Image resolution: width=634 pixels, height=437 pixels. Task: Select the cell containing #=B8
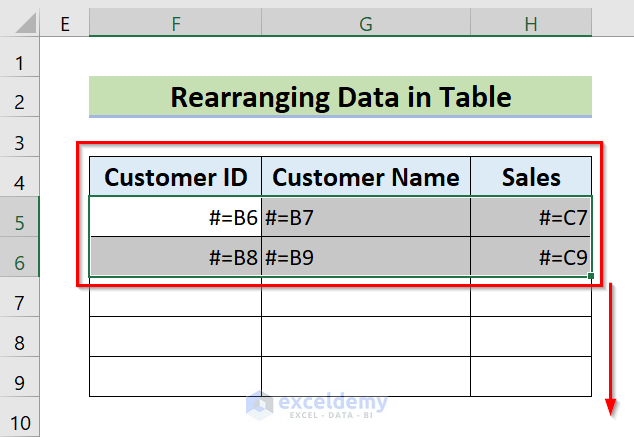pos(175,258)
